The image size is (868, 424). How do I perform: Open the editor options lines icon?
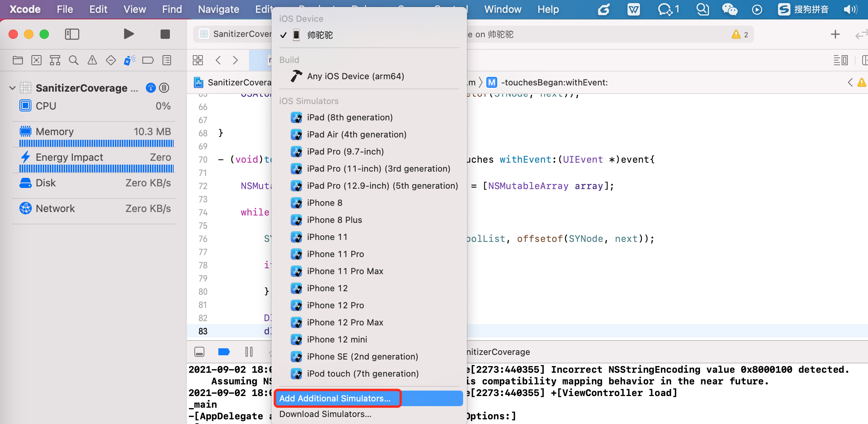coord(840,60)
